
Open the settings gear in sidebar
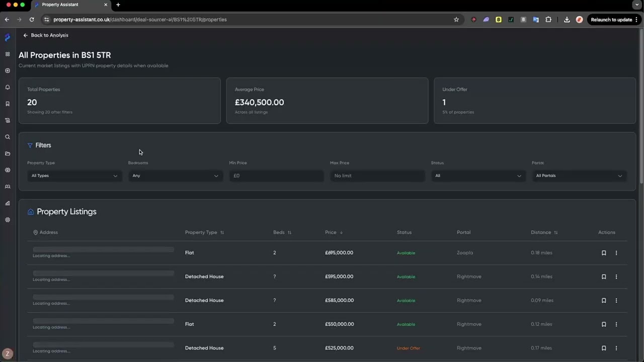coord(8,220)
